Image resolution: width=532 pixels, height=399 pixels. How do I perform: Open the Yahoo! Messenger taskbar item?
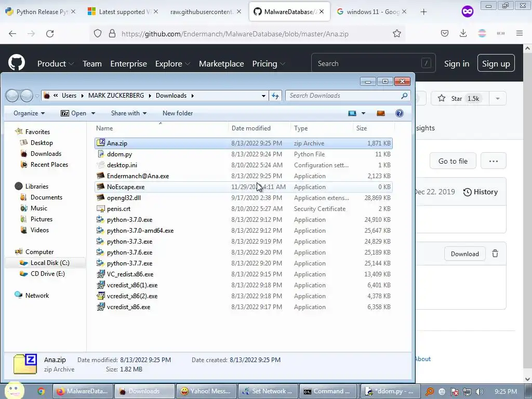point(206,391)
